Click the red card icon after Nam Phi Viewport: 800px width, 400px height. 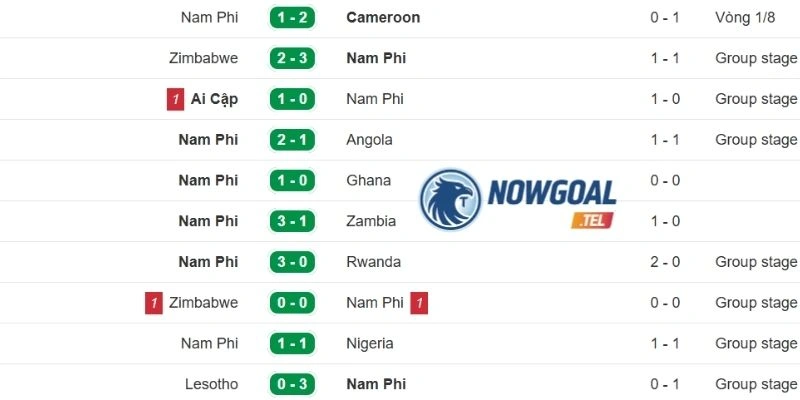click(x=419, y=303)
